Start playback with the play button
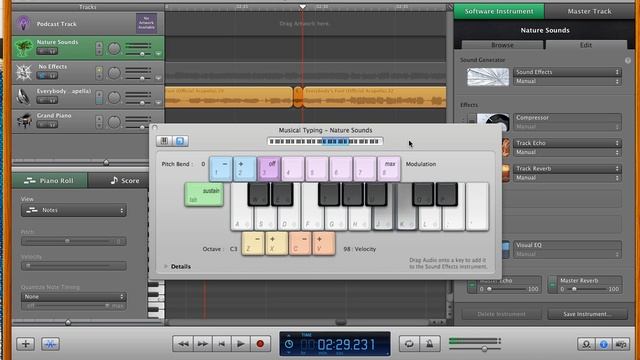The height and width of the screenshot is (360, 640). 241,344
